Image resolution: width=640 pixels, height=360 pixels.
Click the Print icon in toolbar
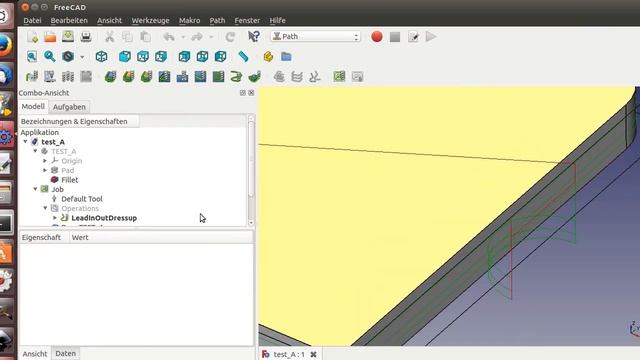point(86,37)
